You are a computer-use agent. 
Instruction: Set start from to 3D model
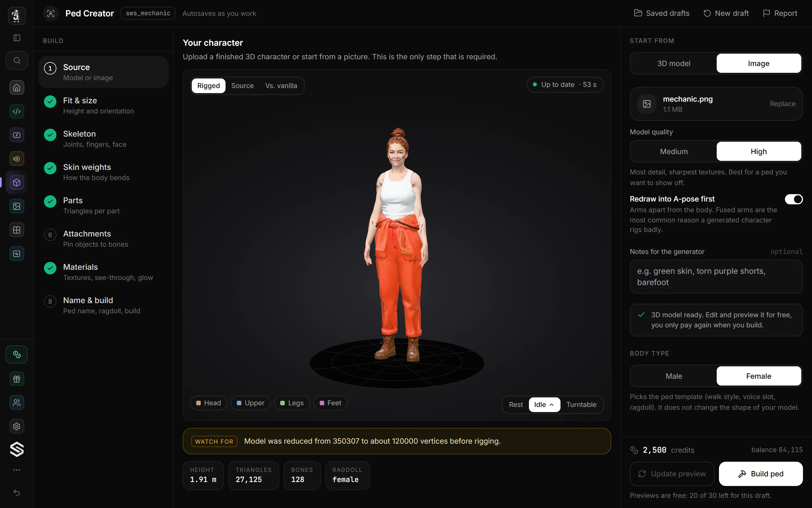[673, 63]
